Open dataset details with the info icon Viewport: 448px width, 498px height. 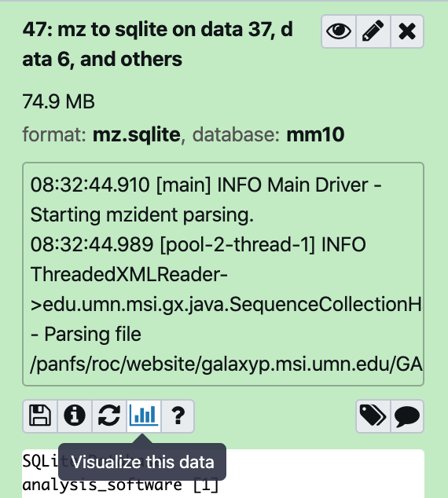[x=75, y=416]
